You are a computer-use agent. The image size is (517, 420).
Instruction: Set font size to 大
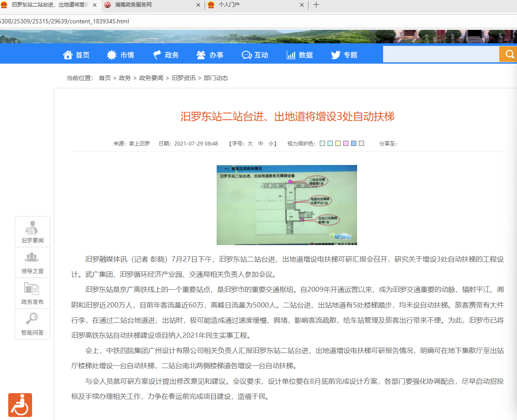[250, 144]
